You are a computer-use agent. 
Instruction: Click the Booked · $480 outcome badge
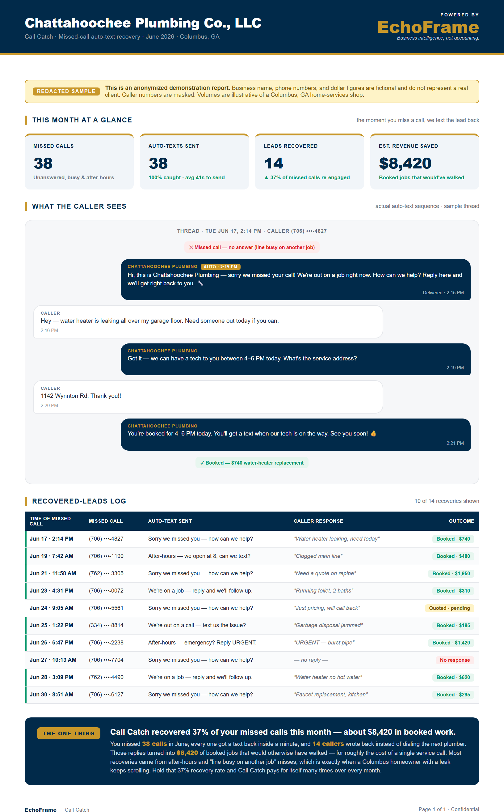coord(453,556)
